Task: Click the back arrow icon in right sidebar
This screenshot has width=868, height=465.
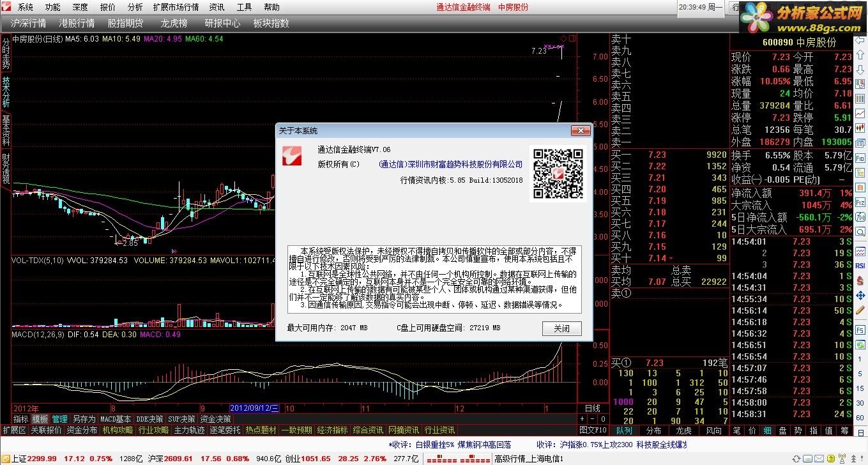Action: (x=860, y=39)
